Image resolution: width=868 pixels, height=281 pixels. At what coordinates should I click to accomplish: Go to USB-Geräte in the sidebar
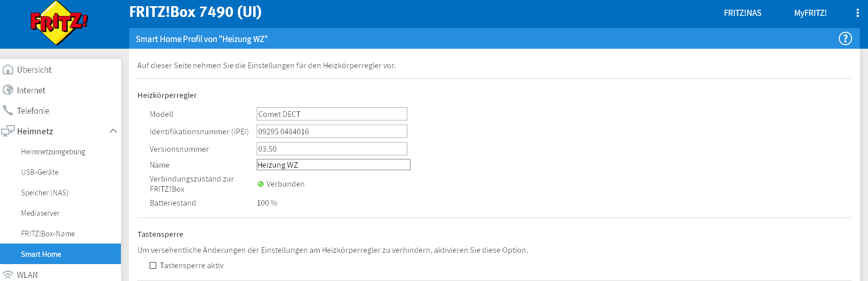tap(40, 172)
